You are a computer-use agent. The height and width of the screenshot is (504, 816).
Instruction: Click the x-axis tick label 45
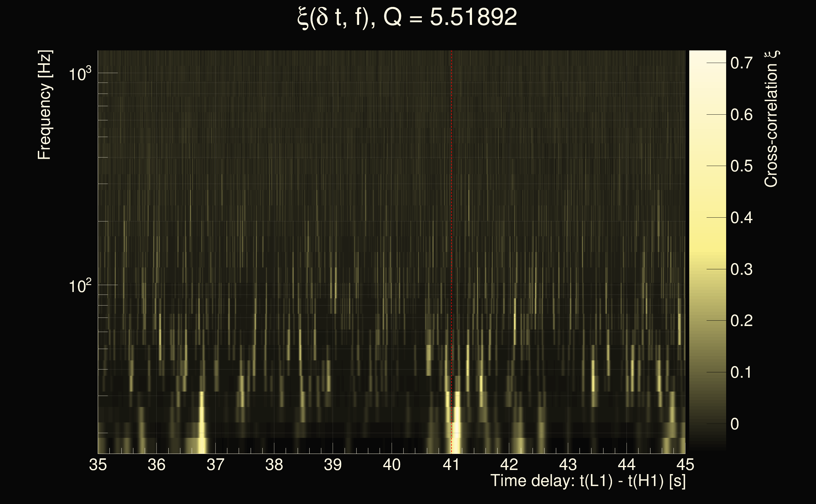pos(685,465)
